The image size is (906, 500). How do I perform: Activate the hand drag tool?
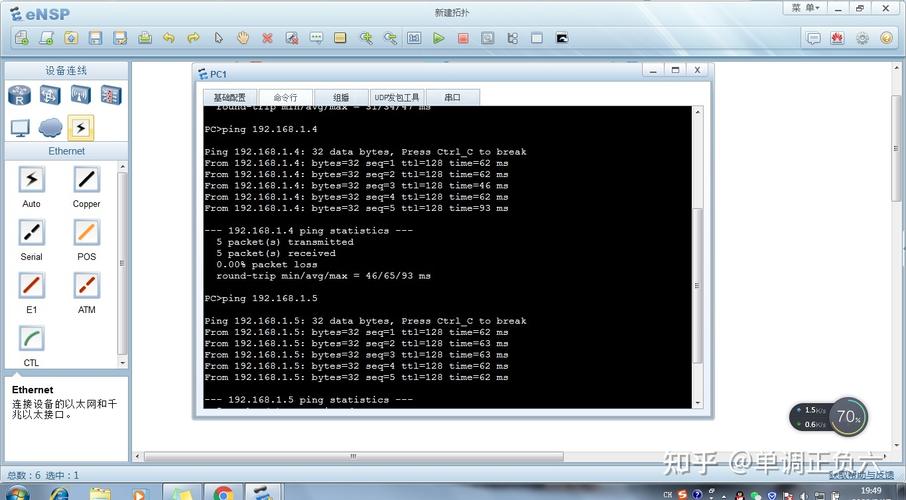click(x=242, y=38)
